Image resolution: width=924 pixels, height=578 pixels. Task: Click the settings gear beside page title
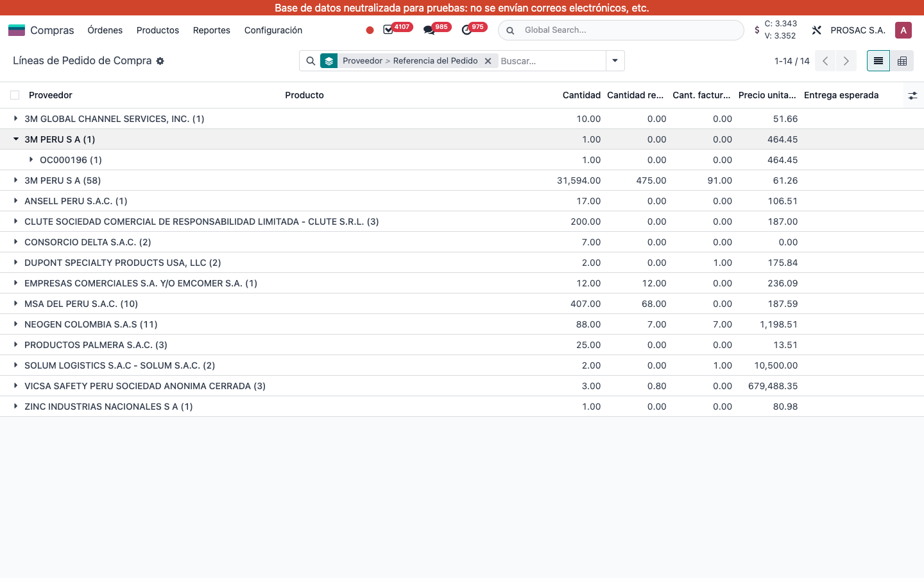coord(160,61)
